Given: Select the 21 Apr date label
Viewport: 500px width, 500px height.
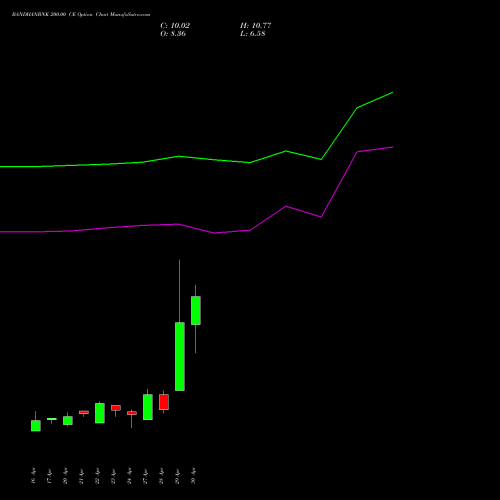Looking at the screenshot, I should click(81, 476).
